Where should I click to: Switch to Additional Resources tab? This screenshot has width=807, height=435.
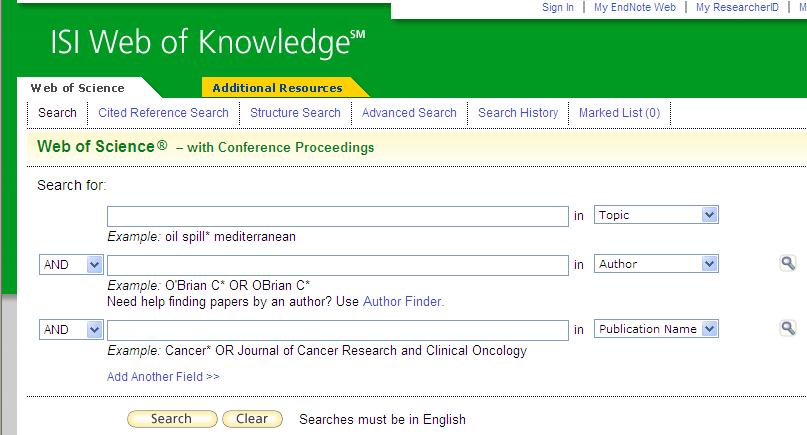[x=277, y=88]
